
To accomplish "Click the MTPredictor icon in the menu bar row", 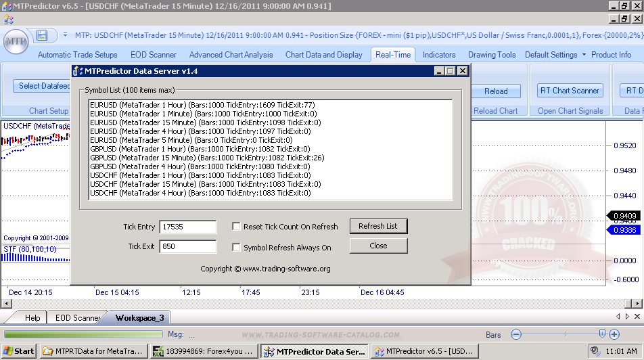I will [8, 20].
